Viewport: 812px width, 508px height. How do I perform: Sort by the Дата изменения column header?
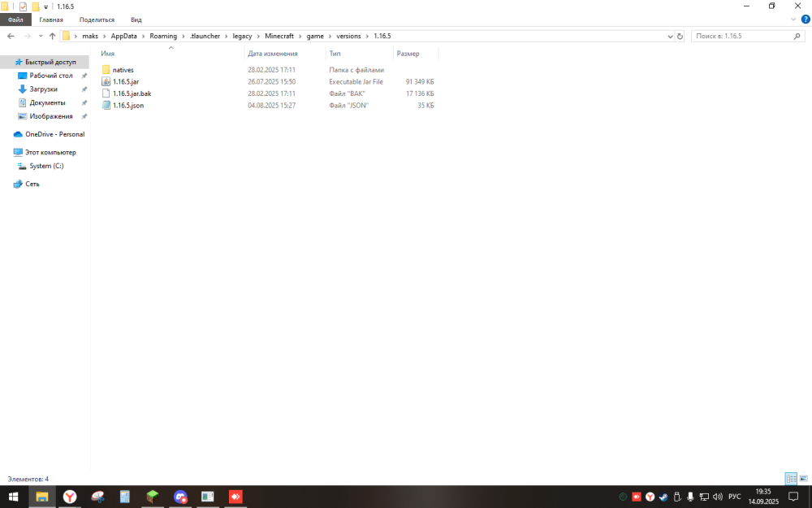pos(272,54)
